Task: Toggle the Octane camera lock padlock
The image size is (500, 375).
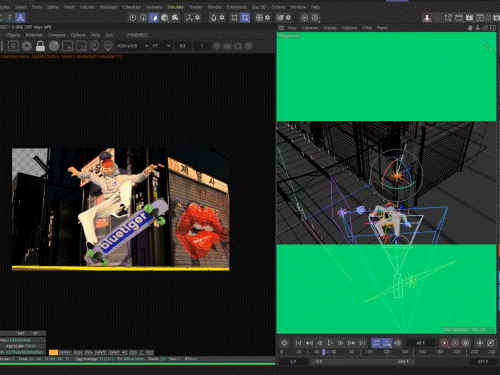Action: (x=40, y=46)
